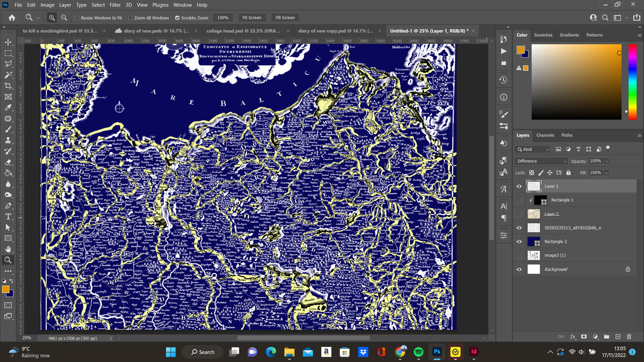Viewport: 644px width, 362px height.
Task: Open the Layers panel flyout menu
Action: click(639, 136)
